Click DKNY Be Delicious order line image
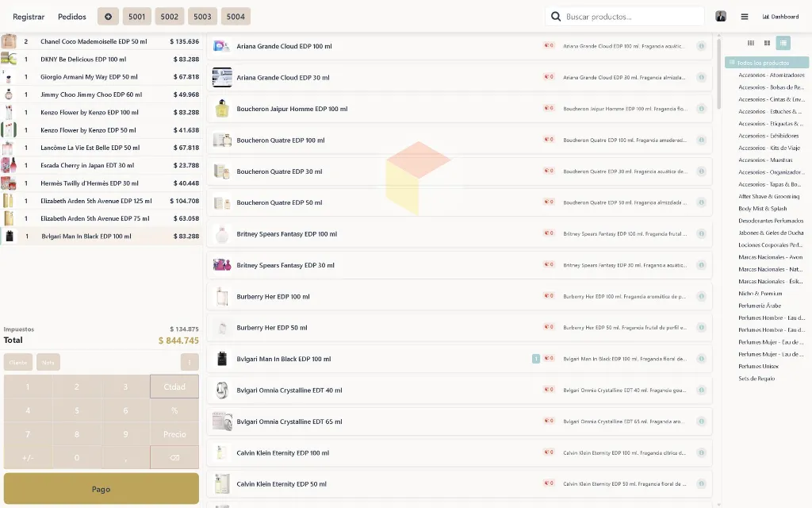 click(8, 59)
